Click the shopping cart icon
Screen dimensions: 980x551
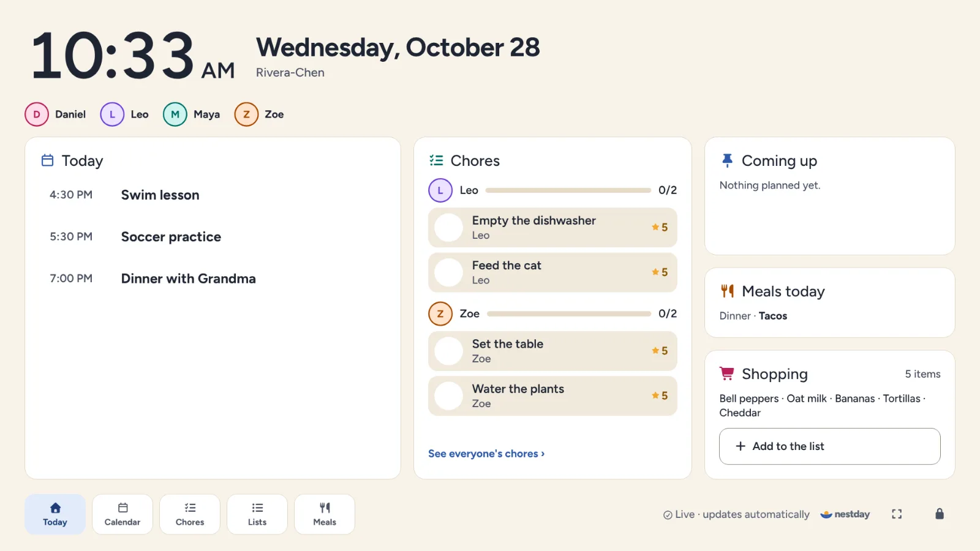tap(727, 373)
